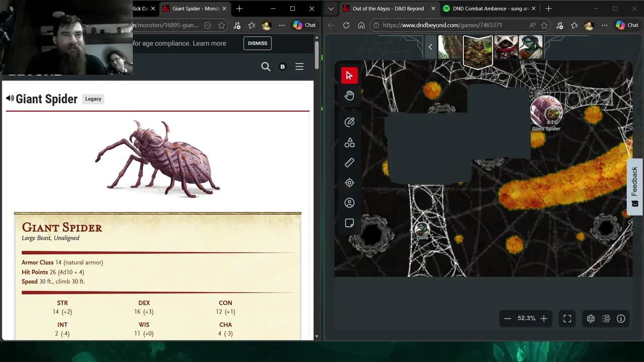Bookmark the games page with star
The image size is (644, 362).
click(x=544, y=25)
